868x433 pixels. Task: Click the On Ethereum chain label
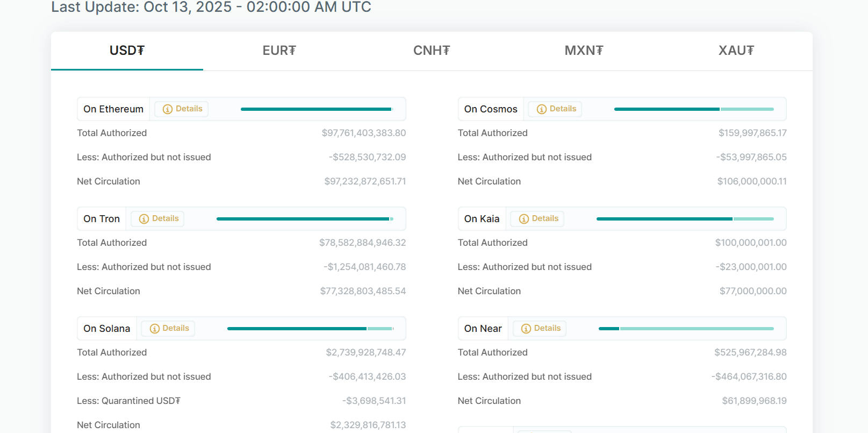(113, 109)
